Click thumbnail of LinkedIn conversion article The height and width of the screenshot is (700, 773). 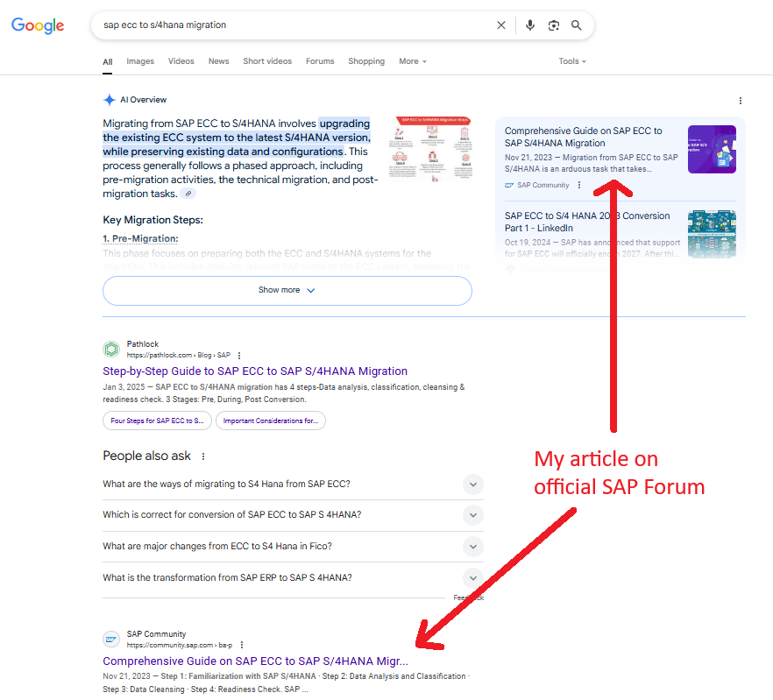click(x=712, y=234)
